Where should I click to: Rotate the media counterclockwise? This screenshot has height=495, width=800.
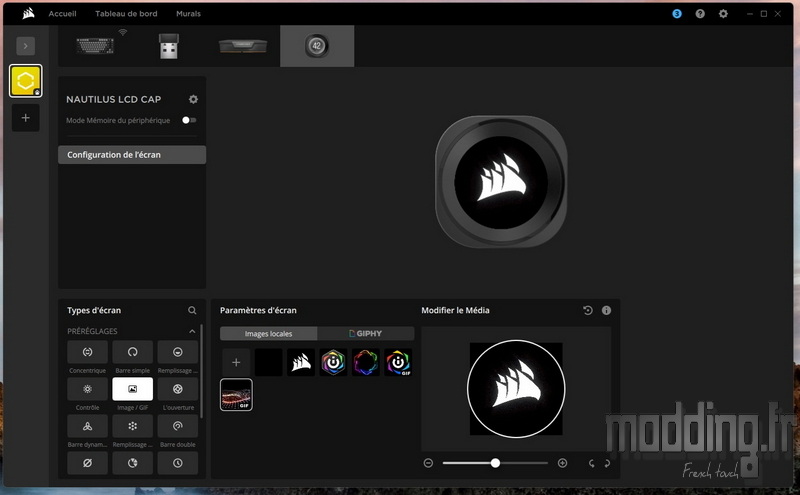591,463
